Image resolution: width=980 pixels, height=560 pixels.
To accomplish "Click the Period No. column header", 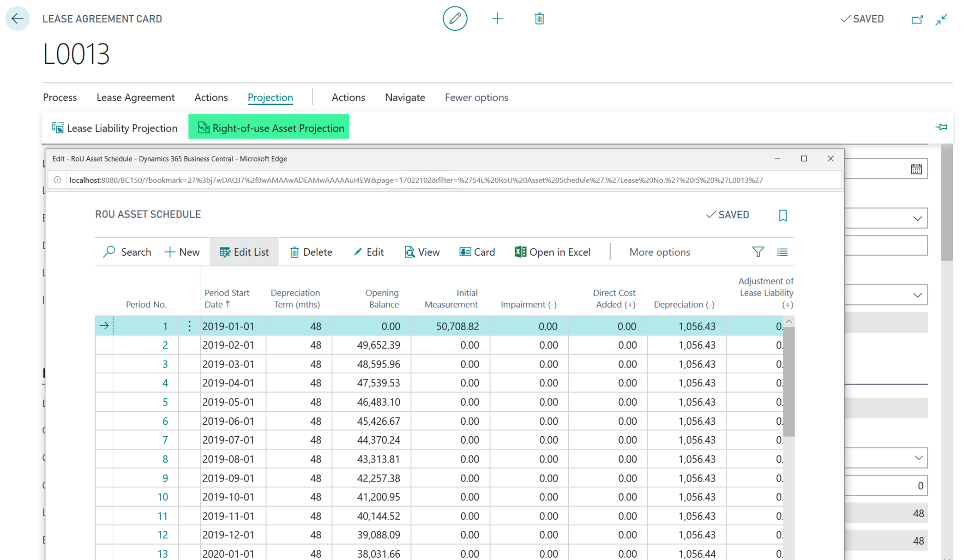I will pos(146,304).
